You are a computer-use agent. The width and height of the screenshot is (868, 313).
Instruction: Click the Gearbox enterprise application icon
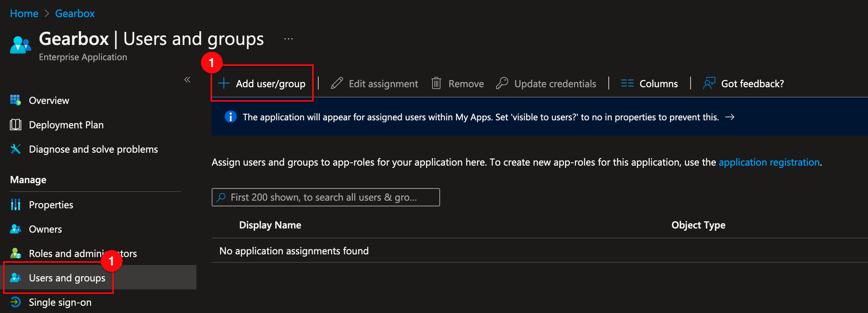20,45
